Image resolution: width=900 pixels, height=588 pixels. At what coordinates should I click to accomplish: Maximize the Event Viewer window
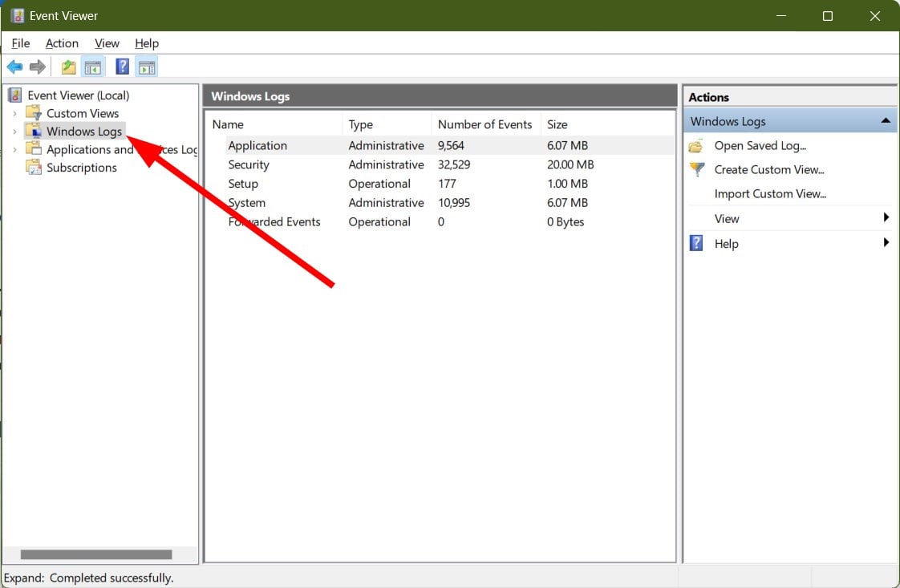point(828,15)
